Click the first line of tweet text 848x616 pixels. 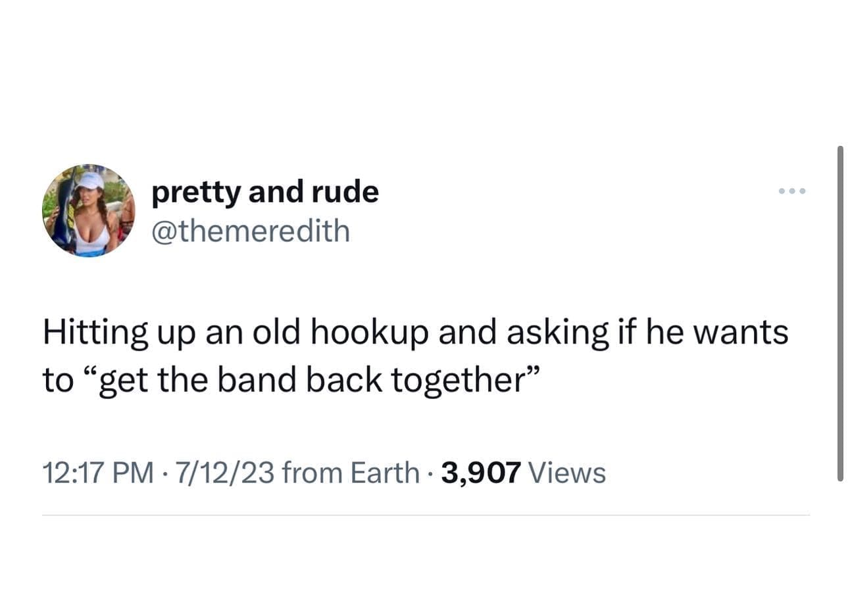click(416, 332)
